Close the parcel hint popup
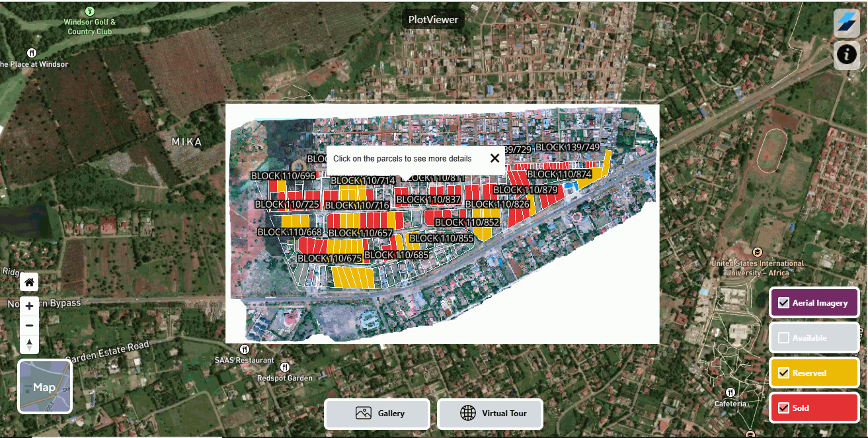 coord(494,158)
